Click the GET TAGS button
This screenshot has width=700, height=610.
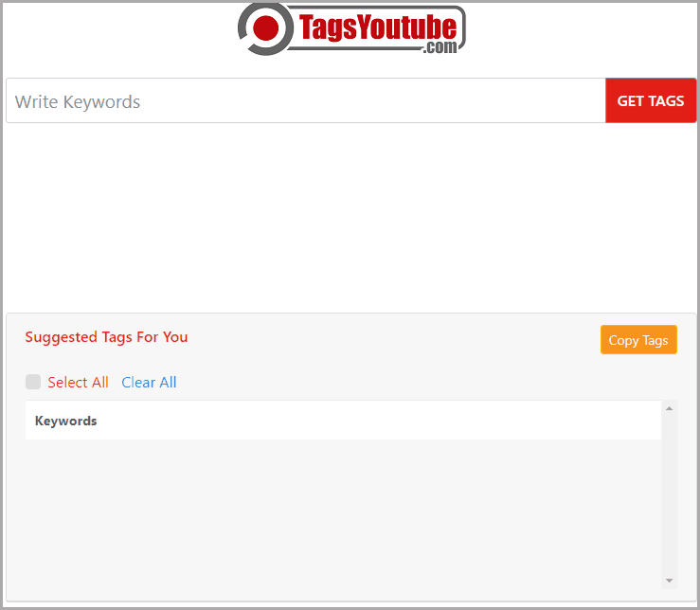click(x=651, y=100)
